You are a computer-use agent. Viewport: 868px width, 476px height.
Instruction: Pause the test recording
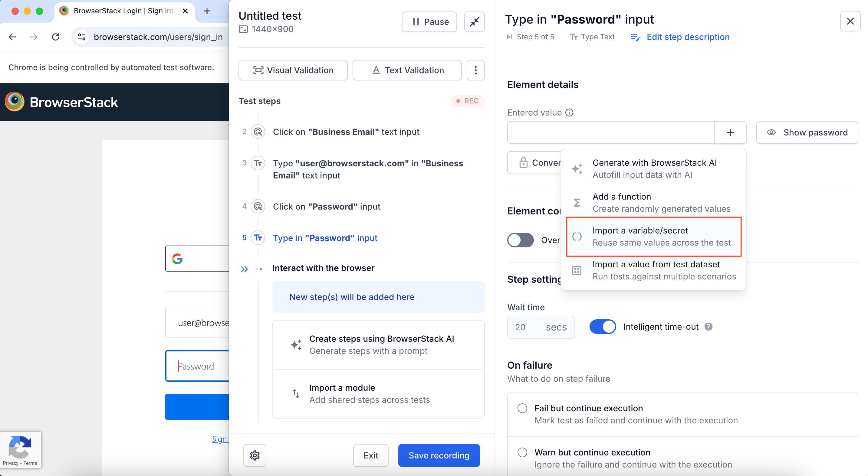429,22
